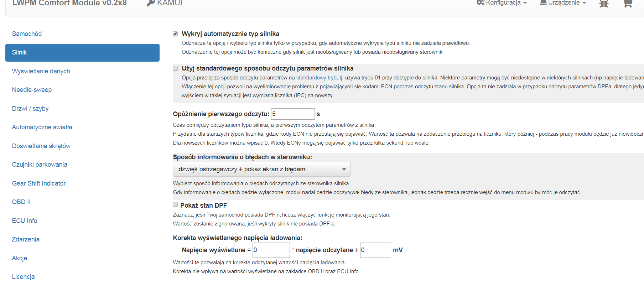
Task: Click the 'Opóźnienie pierwszego odczytu' input field
Action: click(x=292, y=114)
